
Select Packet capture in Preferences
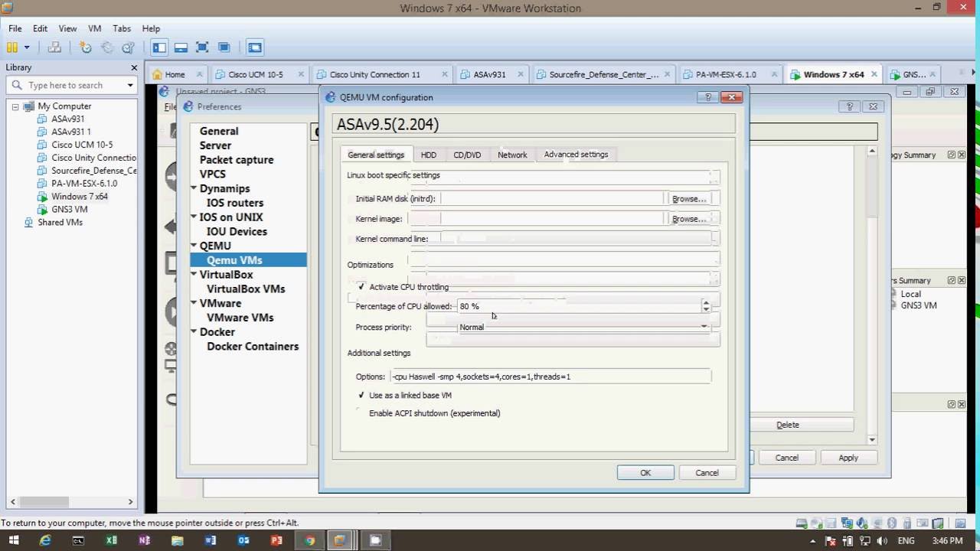(x=237, y=160)
